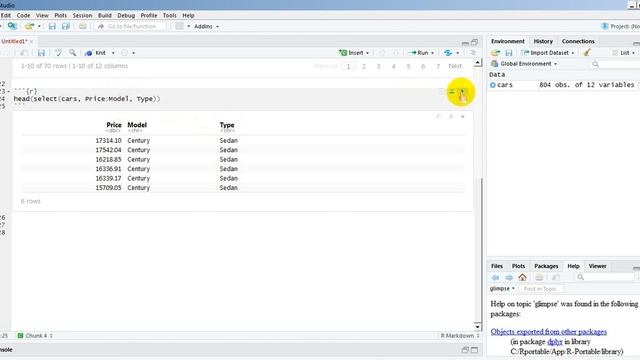Click the Go to file/function field
The image size is (640, 360).
point(131,26)
